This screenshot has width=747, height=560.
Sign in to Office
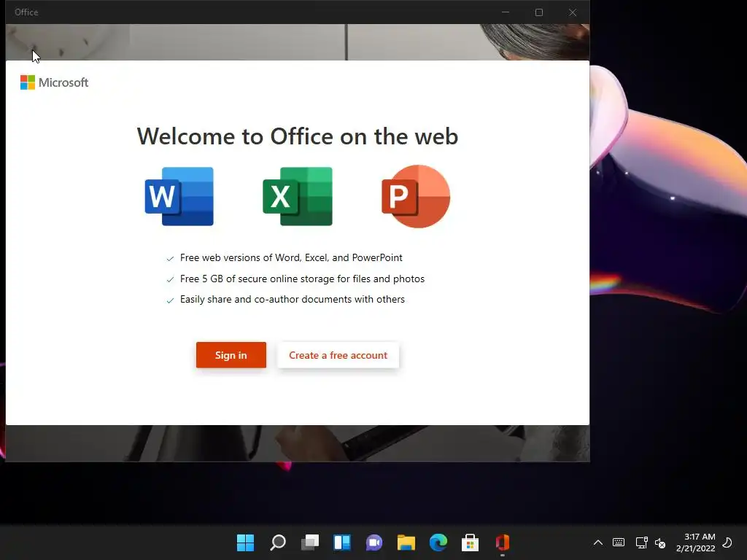[x=231, y=355]
